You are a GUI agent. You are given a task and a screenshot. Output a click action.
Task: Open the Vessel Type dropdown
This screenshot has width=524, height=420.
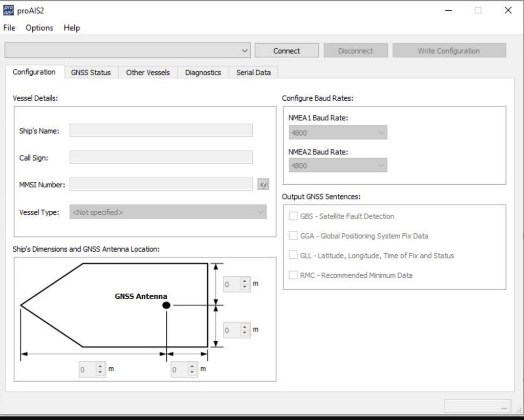[x=168, y=212]
